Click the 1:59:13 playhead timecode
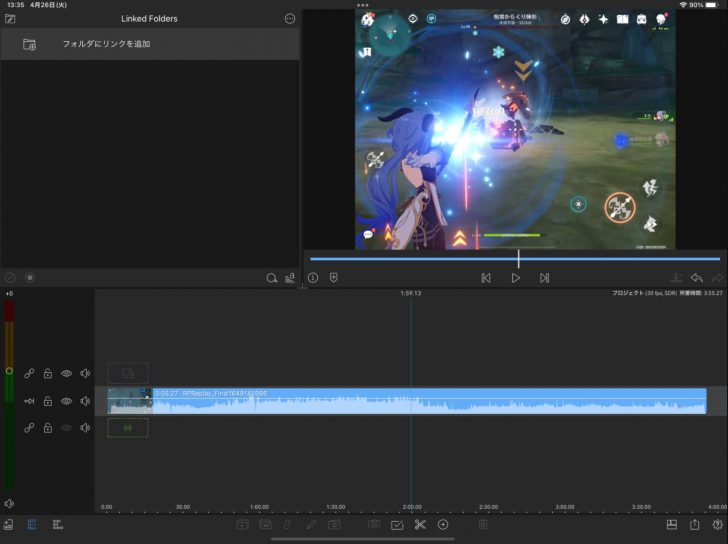 click(x=411, y=293)
